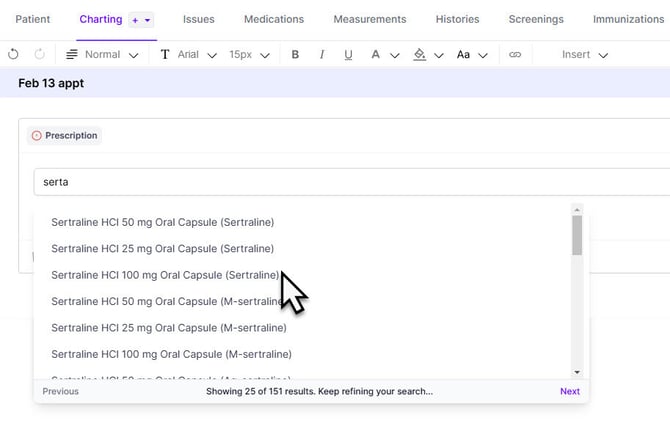Click the plus icon beside Charting

pos(135,20)
